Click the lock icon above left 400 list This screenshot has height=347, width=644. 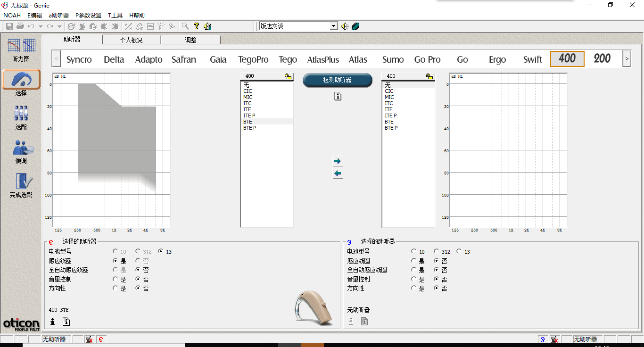point(288,76)
